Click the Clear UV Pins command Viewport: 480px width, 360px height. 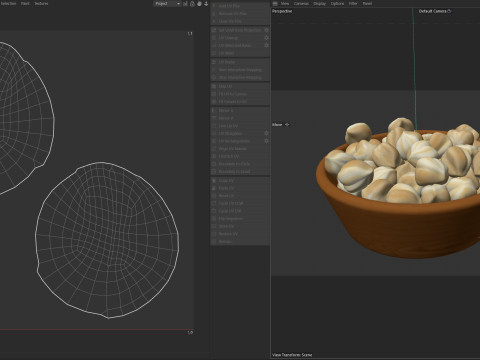tap(240, 21)
